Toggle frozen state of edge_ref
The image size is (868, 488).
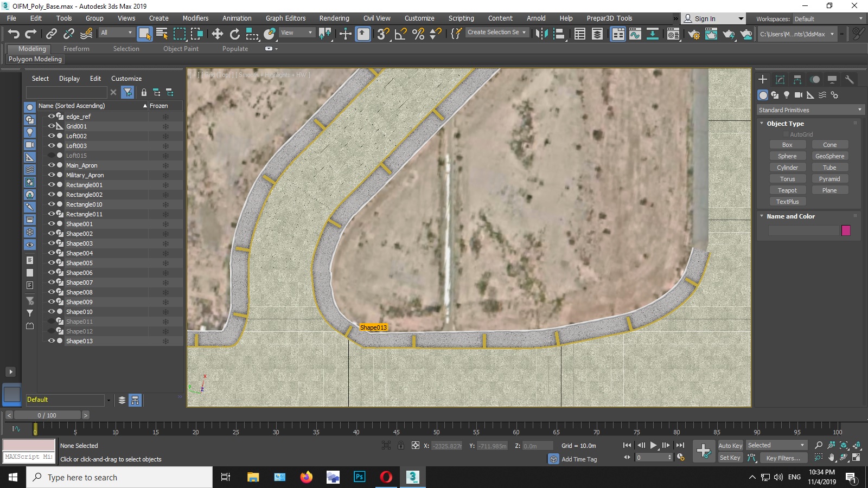point(165,117)
